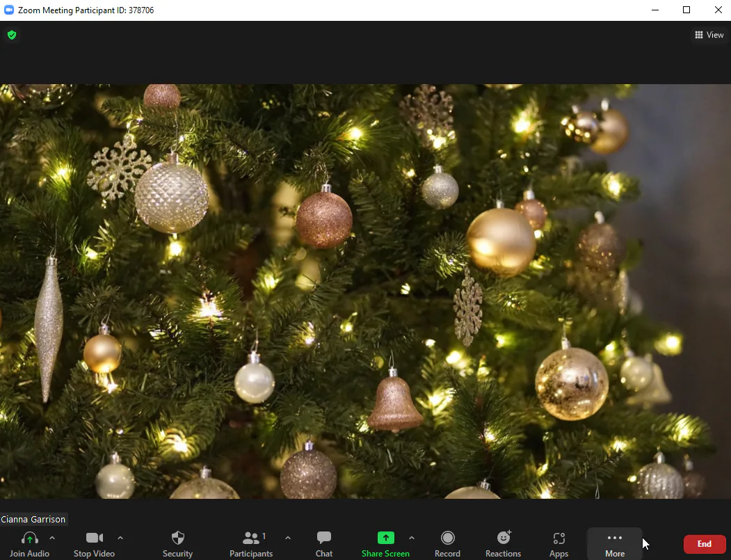The width and height of the screenshot is (731, 560).
Task: Start recording with the Record button
Action: pyautogui.click(x=447, y=544)
